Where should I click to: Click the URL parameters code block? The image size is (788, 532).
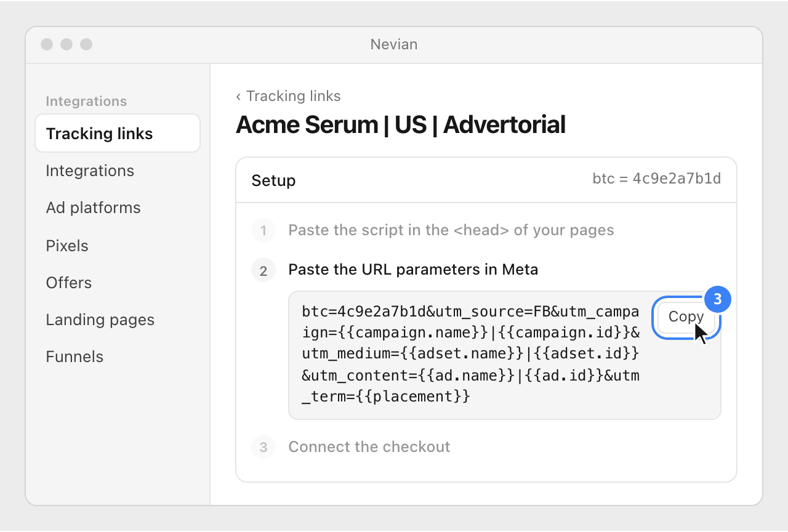[505, 355]
